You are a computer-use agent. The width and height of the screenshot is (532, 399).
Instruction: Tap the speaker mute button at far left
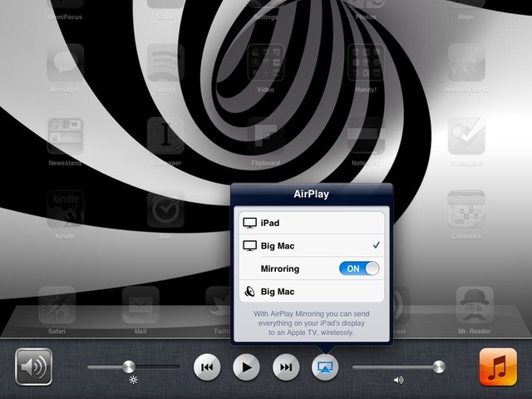[33, 367]
